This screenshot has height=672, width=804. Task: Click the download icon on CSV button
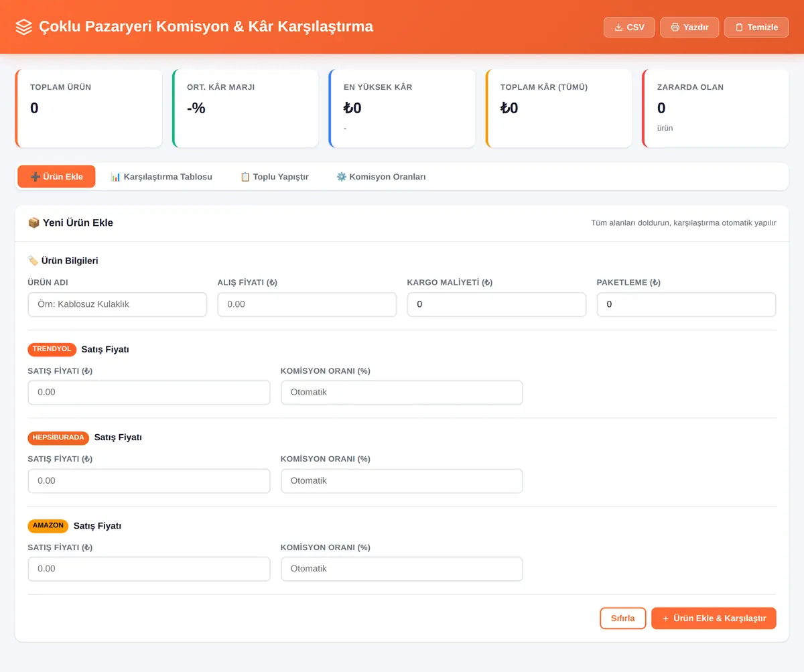(618, 27)
